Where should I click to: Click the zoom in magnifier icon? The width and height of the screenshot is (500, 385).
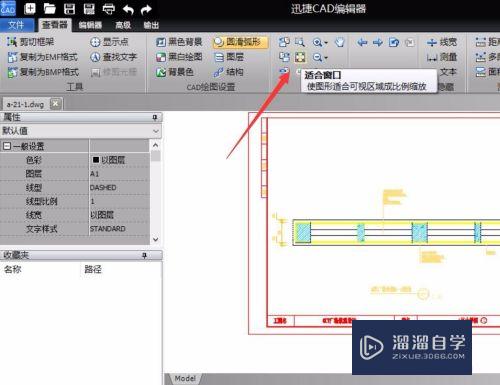point(317,42)
